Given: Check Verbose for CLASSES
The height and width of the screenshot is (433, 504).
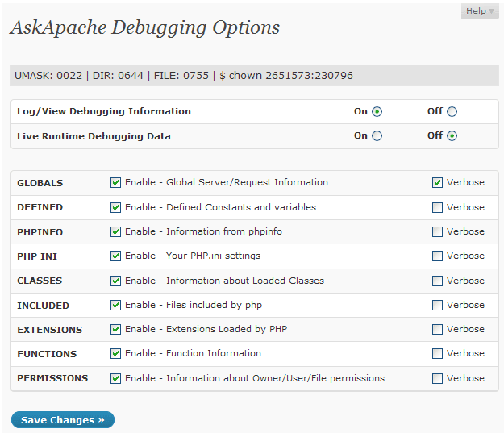Looking at the screenshot, I should (x=437, y=281).
